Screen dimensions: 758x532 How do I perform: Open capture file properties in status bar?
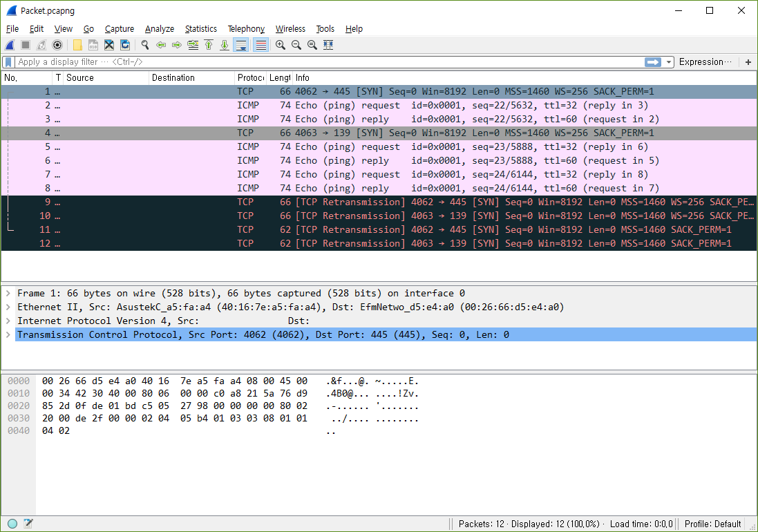coord(28,523)
